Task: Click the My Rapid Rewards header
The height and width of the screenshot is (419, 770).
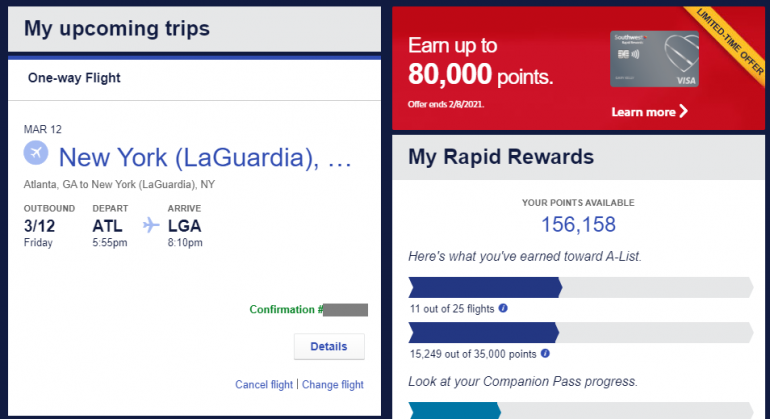Action: pyautogui.click(x=500, y=157)
